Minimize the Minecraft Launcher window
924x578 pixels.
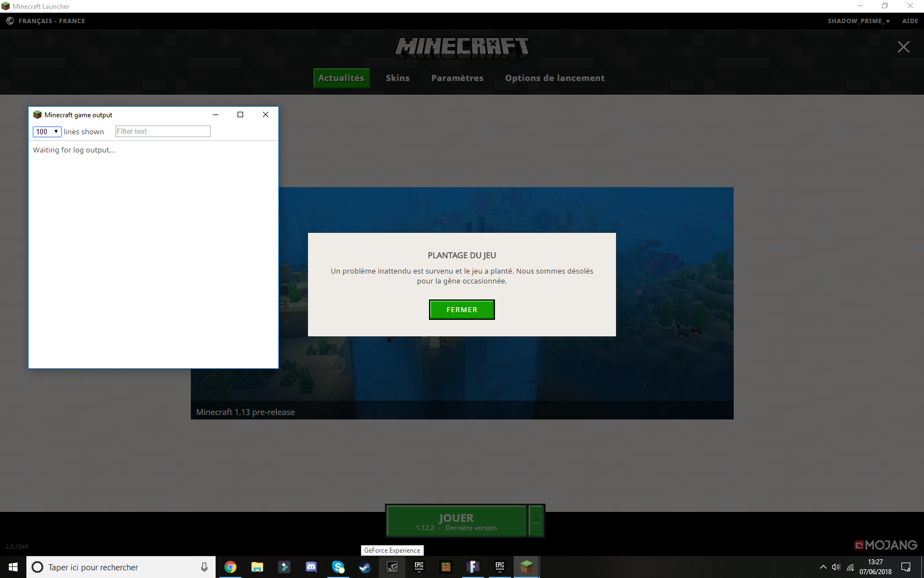(x=860, y=6)
